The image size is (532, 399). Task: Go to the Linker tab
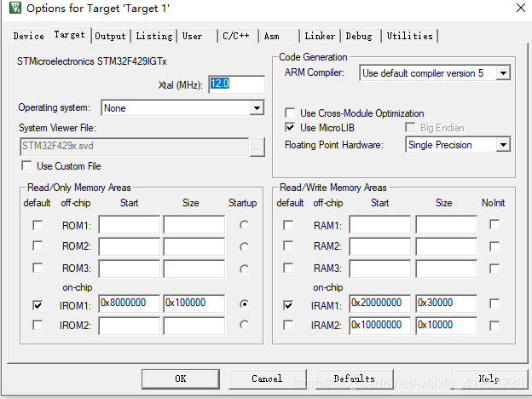click(320, 36)
